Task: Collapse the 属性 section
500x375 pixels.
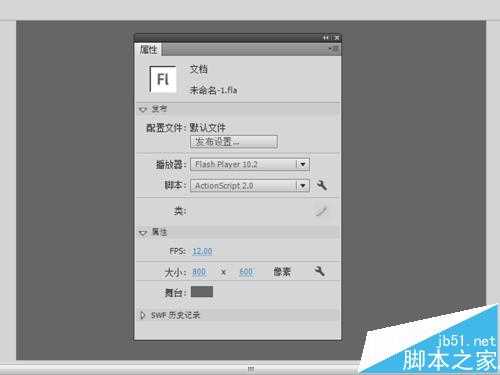Action: click(x=143, y=232)
